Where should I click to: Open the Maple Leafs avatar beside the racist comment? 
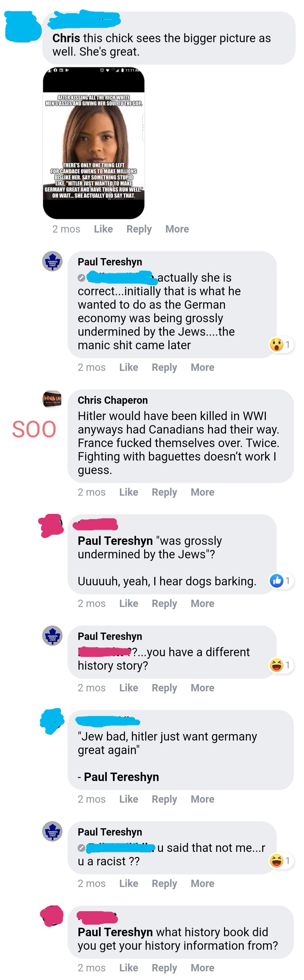52,831
